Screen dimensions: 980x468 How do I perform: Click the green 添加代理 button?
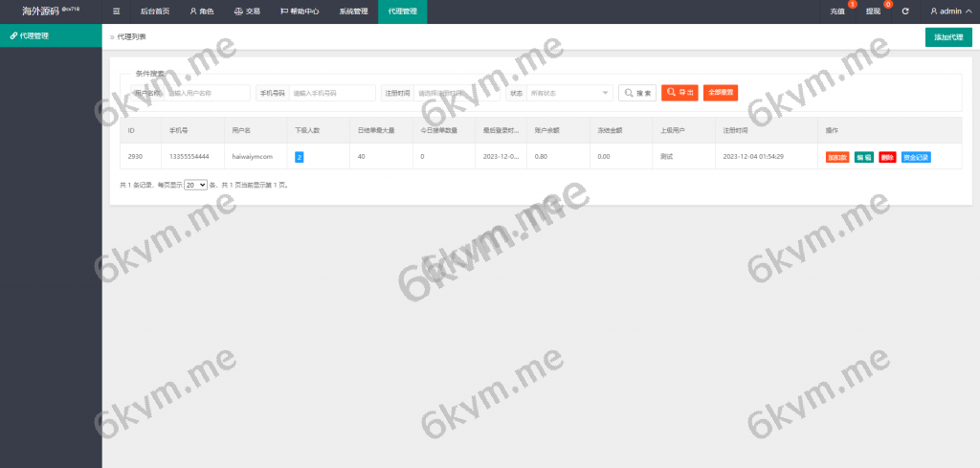947,37
